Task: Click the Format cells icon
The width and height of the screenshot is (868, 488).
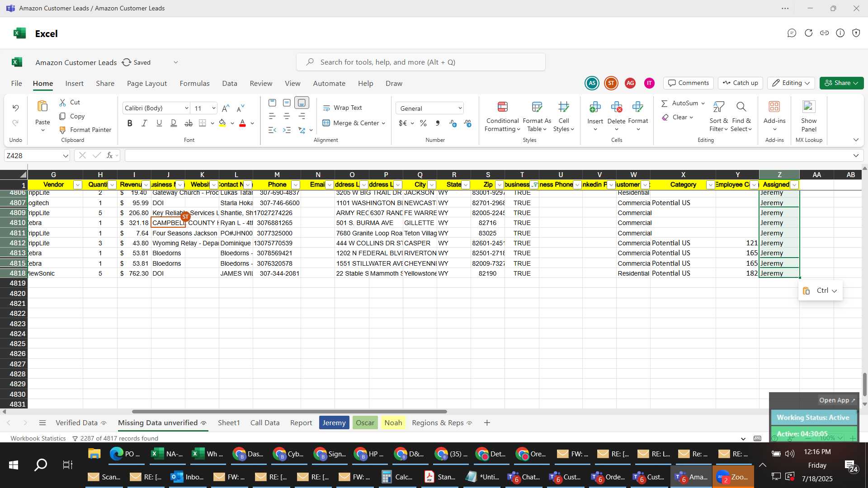Action: (638, 107)
